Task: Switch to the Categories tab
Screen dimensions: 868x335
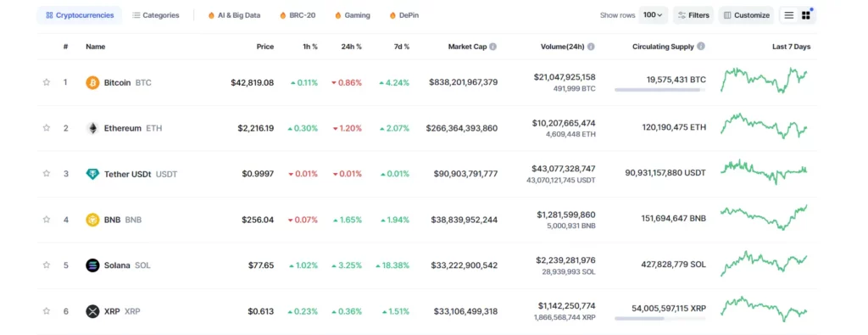Action: click(x=156, y=15)
